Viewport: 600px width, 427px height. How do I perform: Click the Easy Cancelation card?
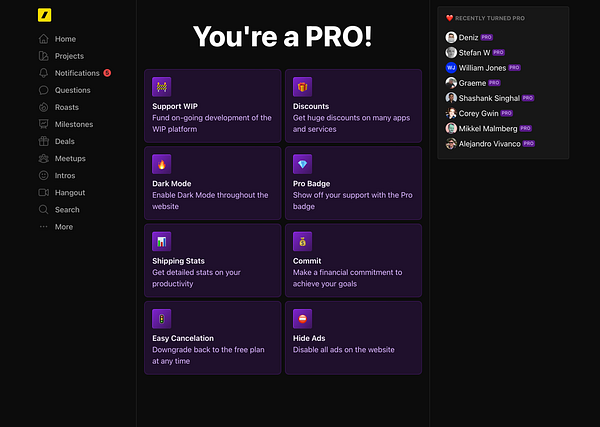coord(213,338)
